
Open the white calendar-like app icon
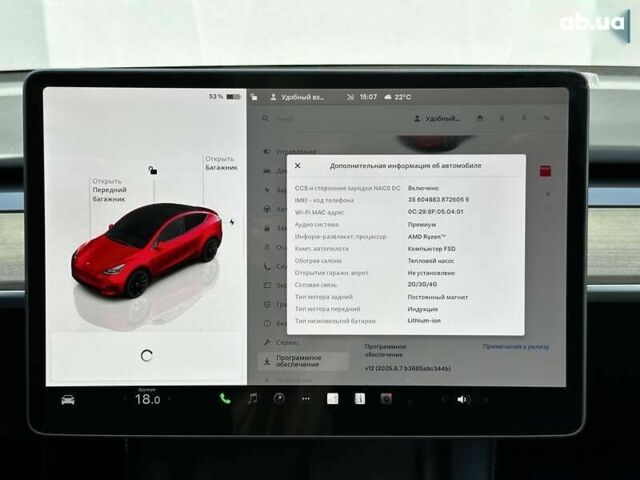point(333,399)
